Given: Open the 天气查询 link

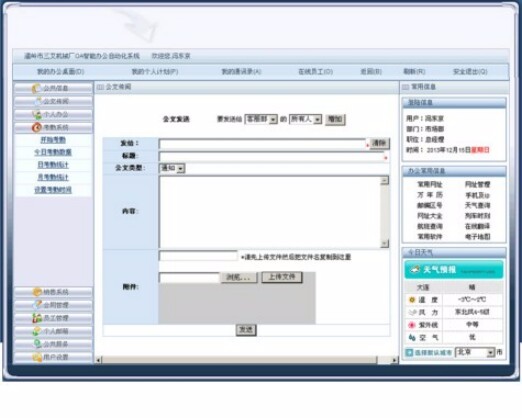Looking at the screenshot, I should [x=477, y=206].
